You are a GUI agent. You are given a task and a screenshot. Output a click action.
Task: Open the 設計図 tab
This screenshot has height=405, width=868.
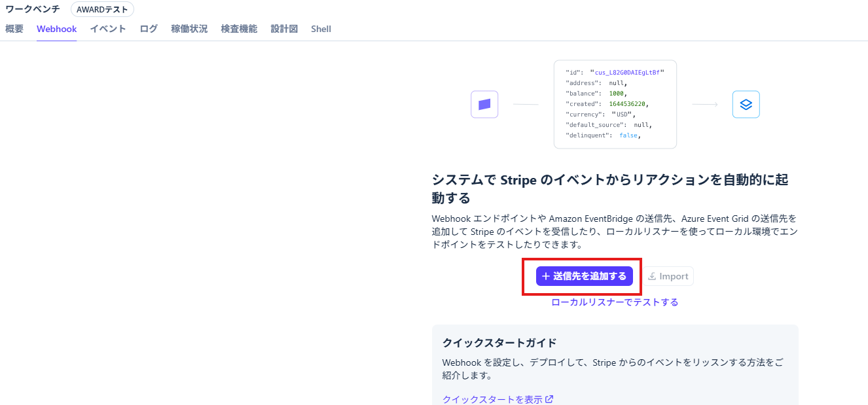284,29
